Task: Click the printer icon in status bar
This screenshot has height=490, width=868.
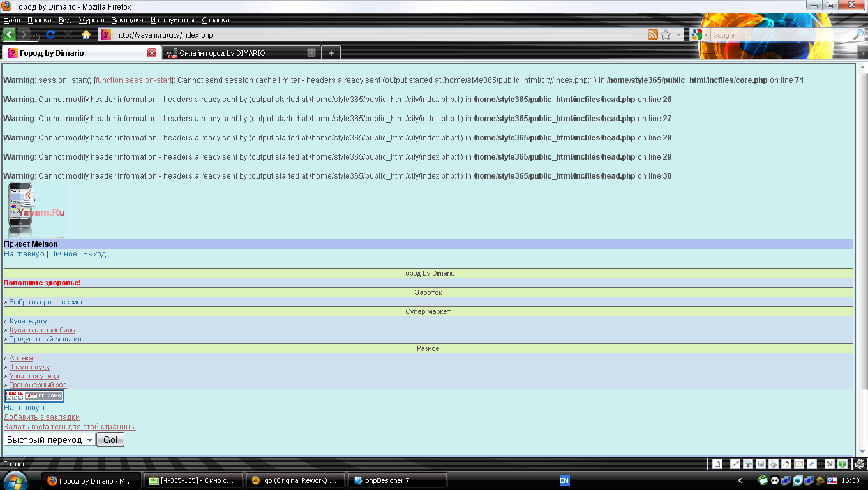Action: click(773, 464)
